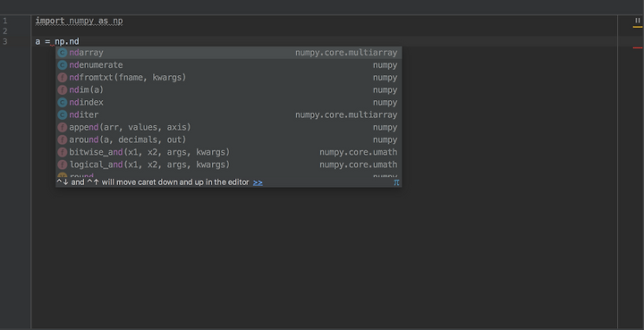This screenshot has height=330, width=644.
Task: Click 'numpy.core.umath' label on bitwise_and row
Action: click(358, 152)
